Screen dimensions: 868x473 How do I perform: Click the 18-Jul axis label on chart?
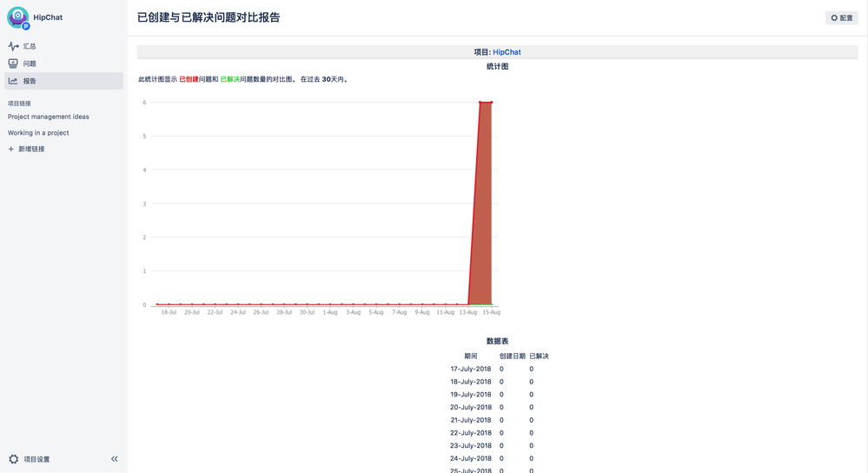(x=169, y=312)
